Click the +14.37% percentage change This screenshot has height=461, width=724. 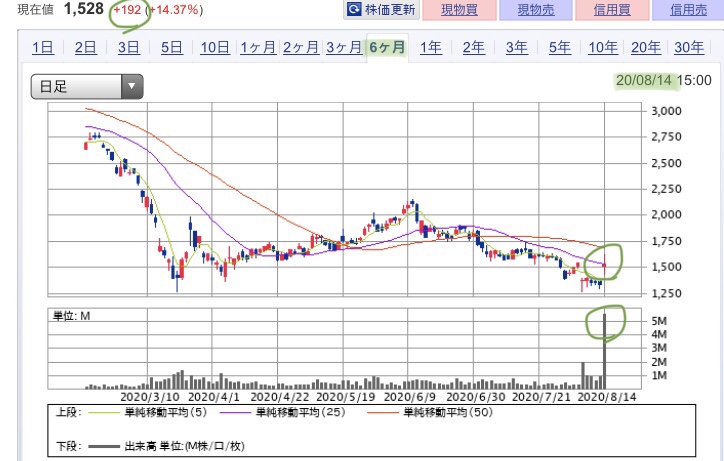point(175,9)
